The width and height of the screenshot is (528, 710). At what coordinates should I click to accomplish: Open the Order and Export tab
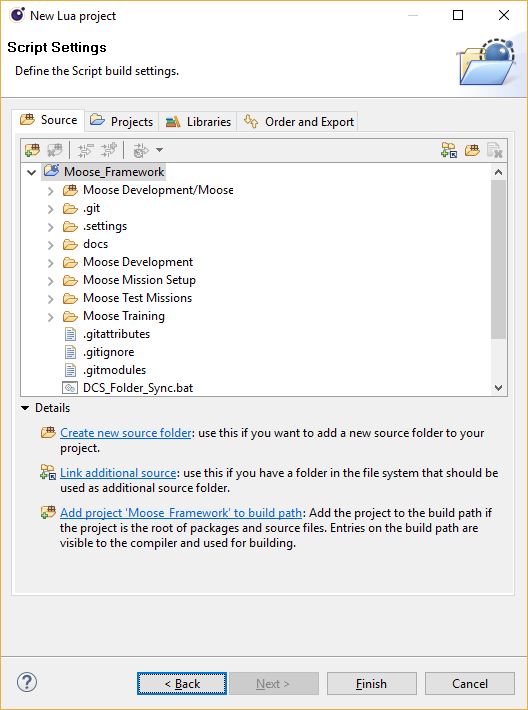tap(298, 121)
